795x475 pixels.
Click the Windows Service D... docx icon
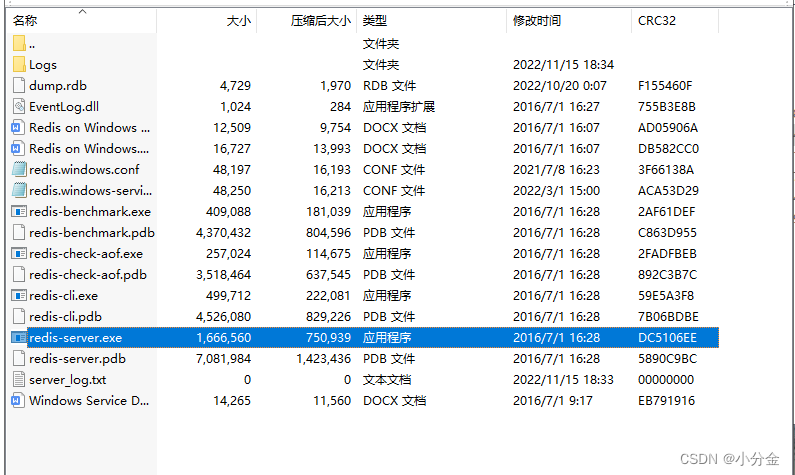click(x=19, y=400)
